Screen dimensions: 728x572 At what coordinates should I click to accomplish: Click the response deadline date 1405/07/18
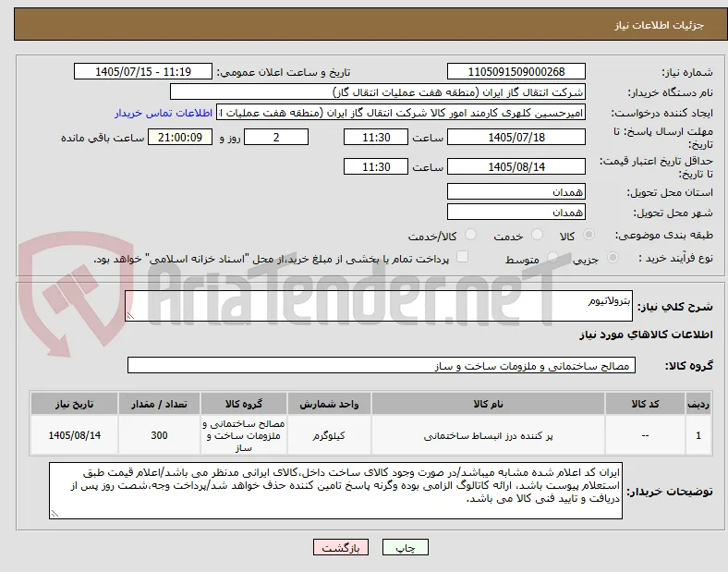(516, 137)
